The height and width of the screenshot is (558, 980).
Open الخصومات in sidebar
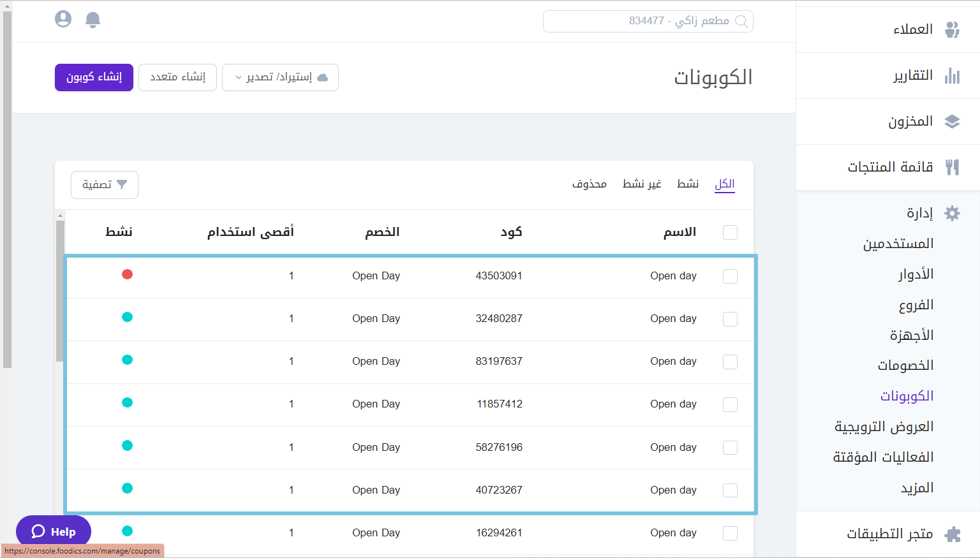click(905, 365)
